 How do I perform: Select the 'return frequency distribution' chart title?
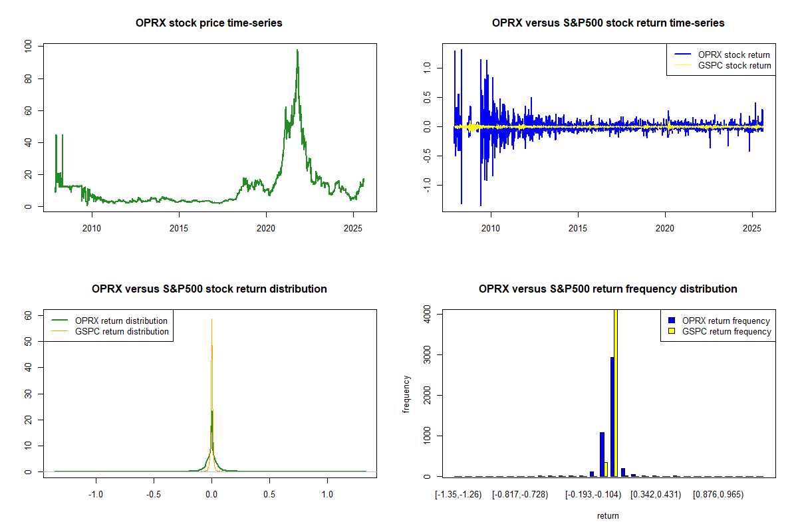point(608,289)
